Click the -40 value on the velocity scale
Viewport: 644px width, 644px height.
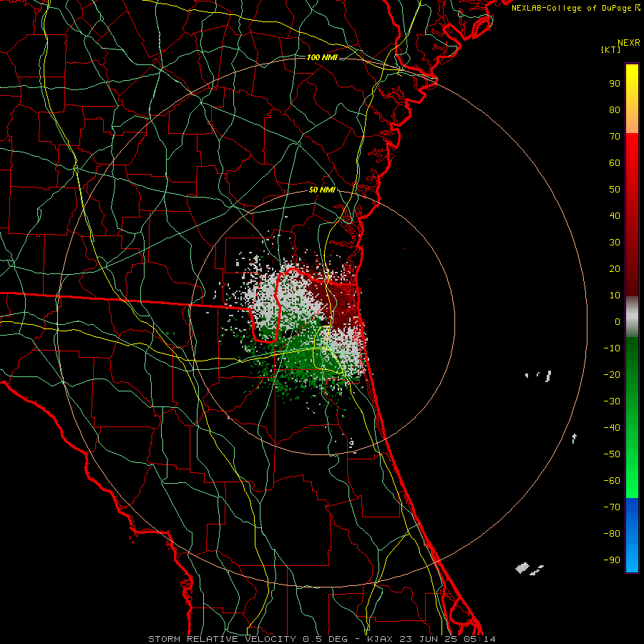tap(612, 428)
